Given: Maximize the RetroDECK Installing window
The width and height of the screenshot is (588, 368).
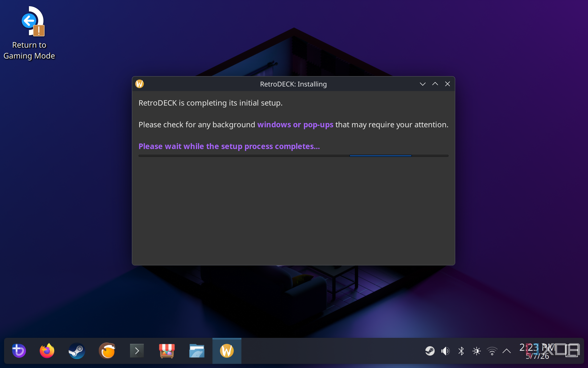Looking at the screenshot, I should 435,84.
